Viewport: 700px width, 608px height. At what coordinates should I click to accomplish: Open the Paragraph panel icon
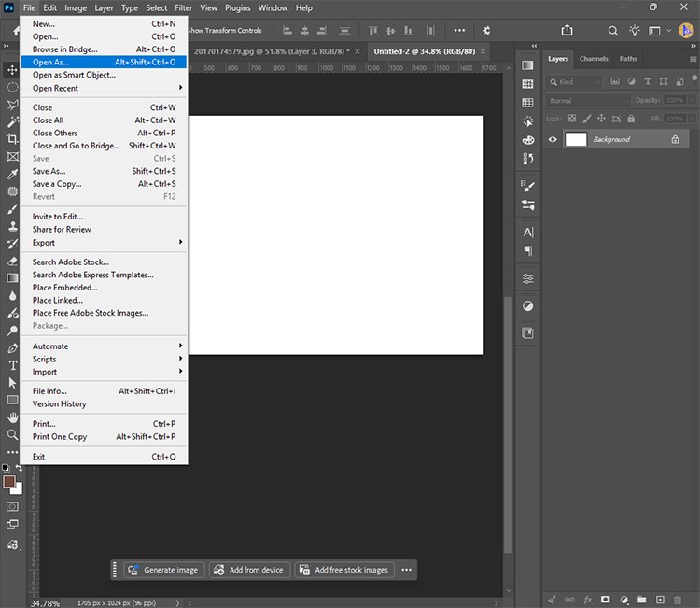(528, 250)
